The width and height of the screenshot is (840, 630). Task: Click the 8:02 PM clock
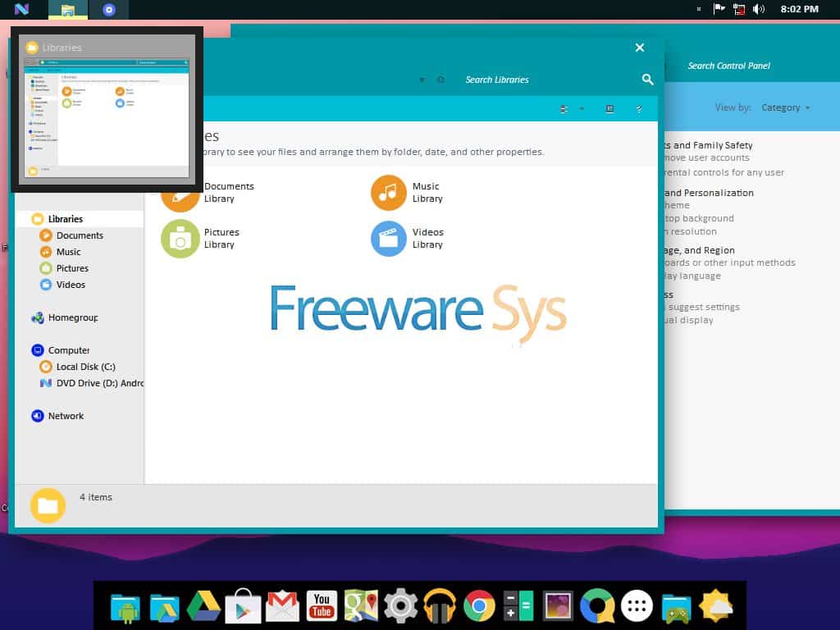pyautogui.click(x=799, y=9)
